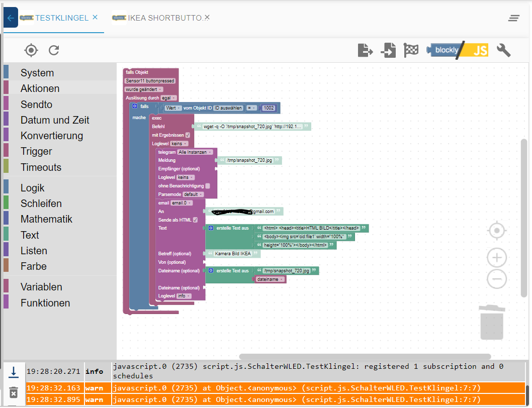Zoom out of the workspace
The height and width of the screenshot is (408, 532).
[497, 279]
